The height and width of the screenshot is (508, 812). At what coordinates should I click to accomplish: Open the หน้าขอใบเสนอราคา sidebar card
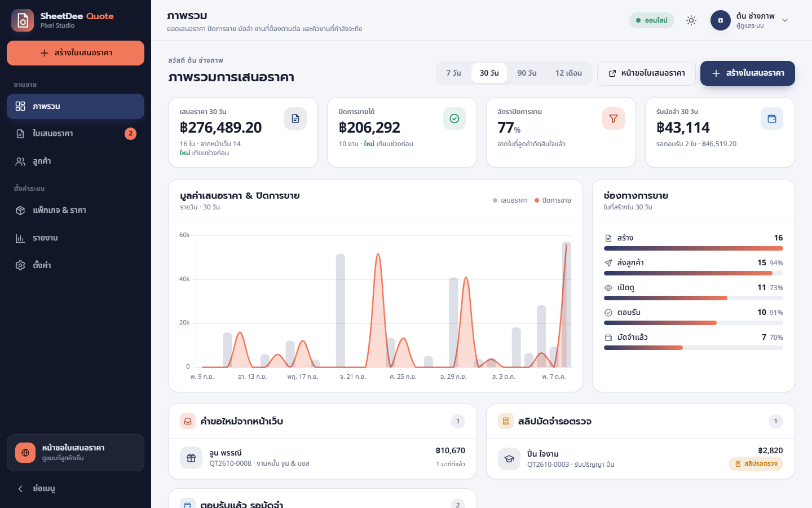(76, 453)
